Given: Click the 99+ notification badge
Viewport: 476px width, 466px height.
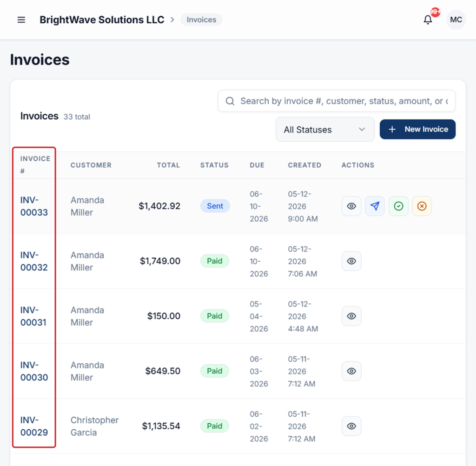Looking at the screenshot, I should coord(435,12).
